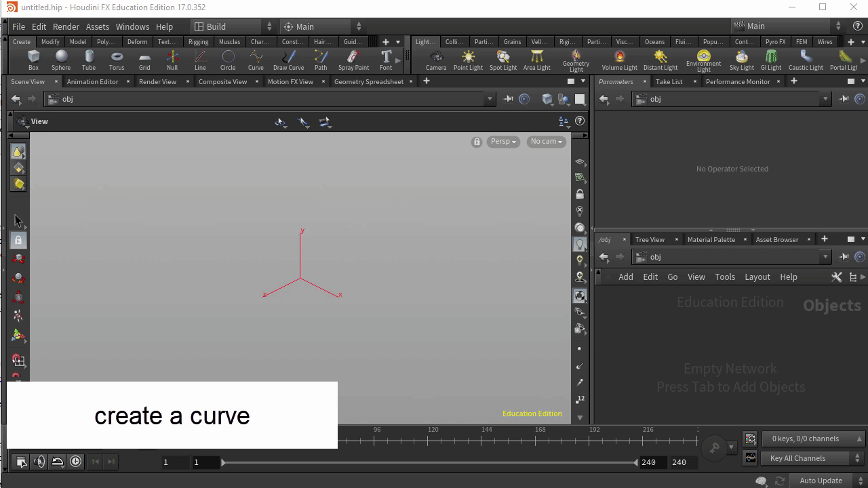Create a Torus from the shelf
This screenshot has height=488, width=868.
[117, 60]
